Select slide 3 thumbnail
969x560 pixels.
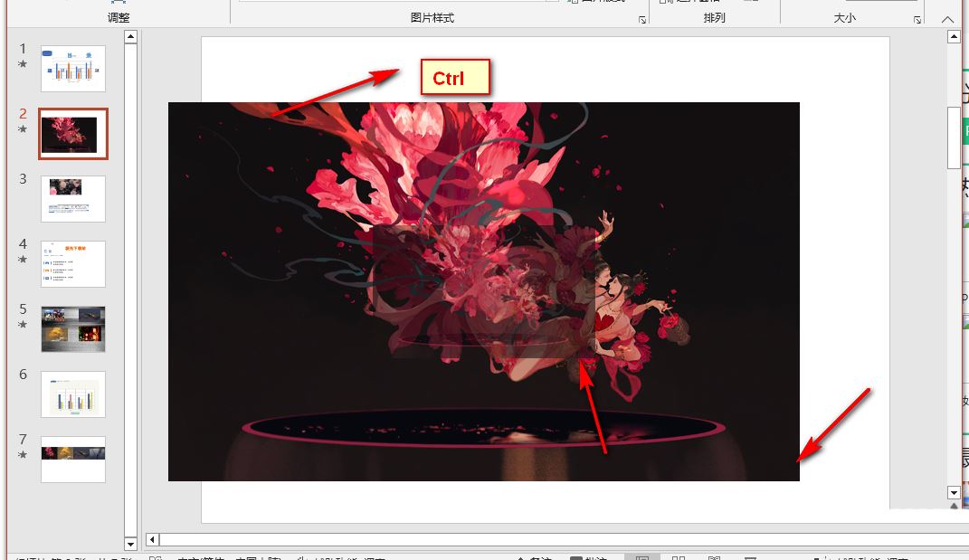click(x=73, y=198)
